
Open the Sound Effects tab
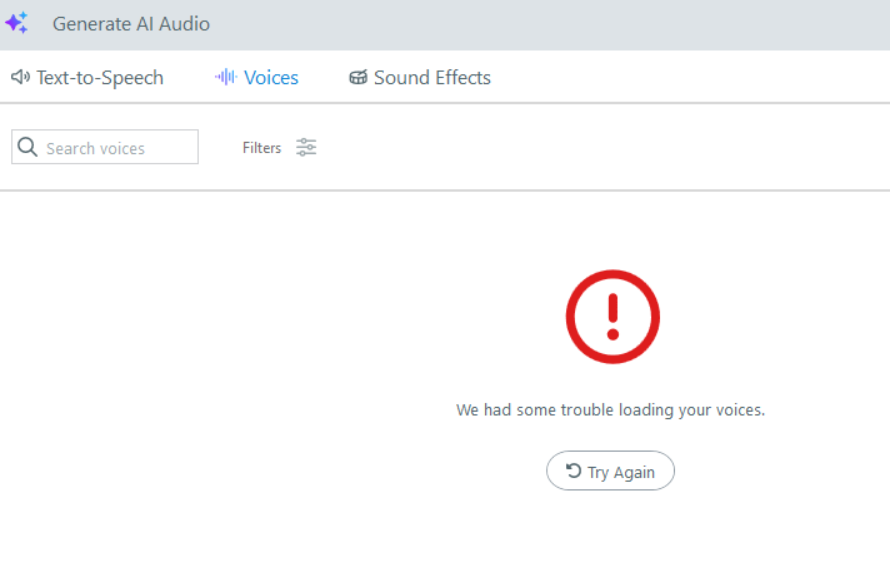coord(432,78)
